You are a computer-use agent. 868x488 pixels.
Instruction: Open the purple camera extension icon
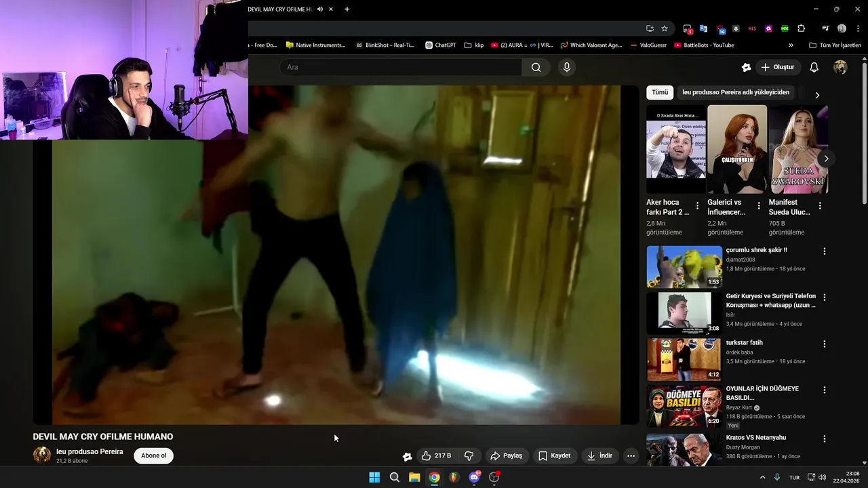(768, 28)
